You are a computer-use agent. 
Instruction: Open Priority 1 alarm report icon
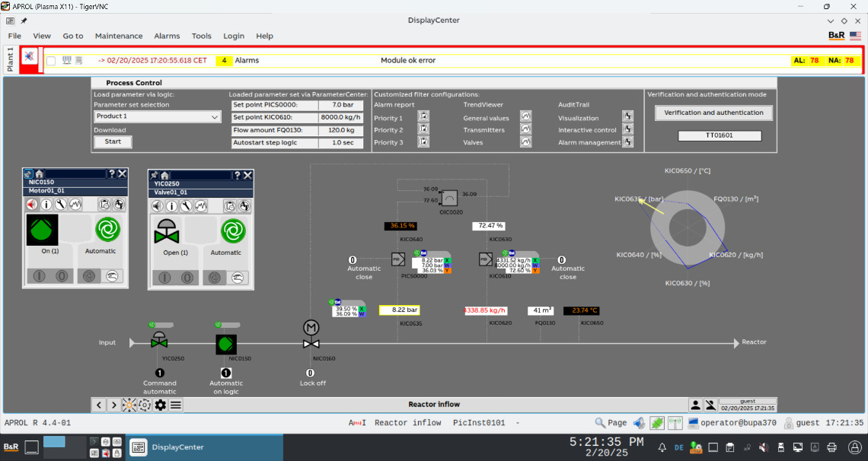point(424,118)
